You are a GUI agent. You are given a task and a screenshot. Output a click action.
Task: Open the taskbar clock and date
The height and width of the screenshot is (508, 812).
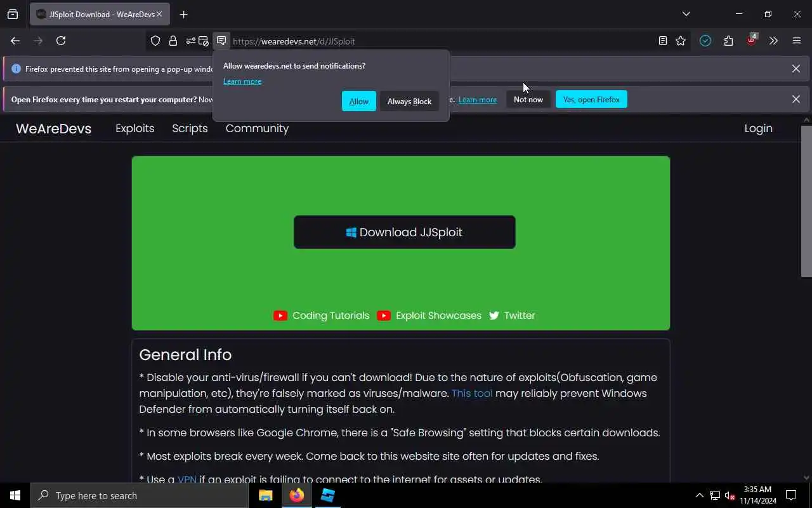coord(758,495)
